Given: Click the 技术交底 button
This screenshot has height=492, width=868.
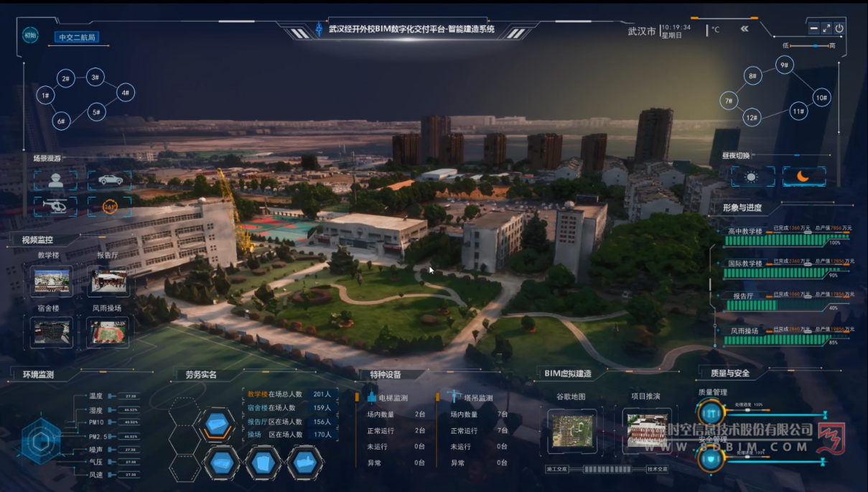Looking at the screenshot, I should (657, 469).
